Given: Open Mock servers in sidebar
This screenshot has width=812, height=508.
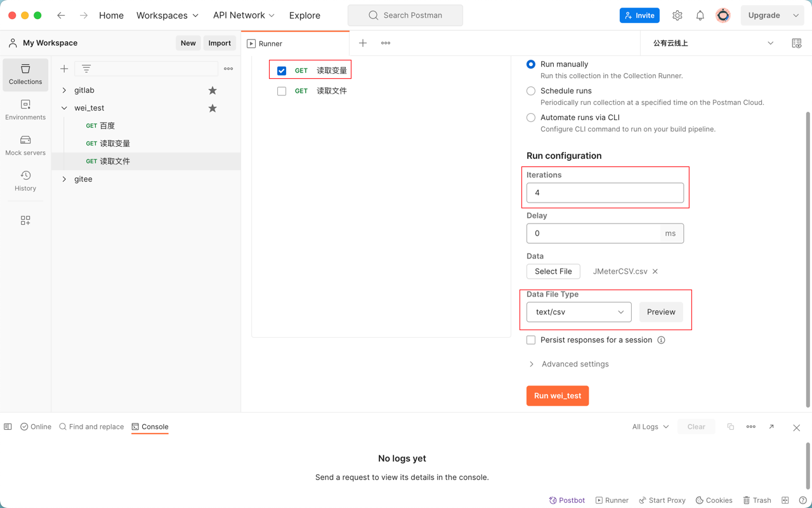Looking at the screenshot, I should [x=25, y=145].
